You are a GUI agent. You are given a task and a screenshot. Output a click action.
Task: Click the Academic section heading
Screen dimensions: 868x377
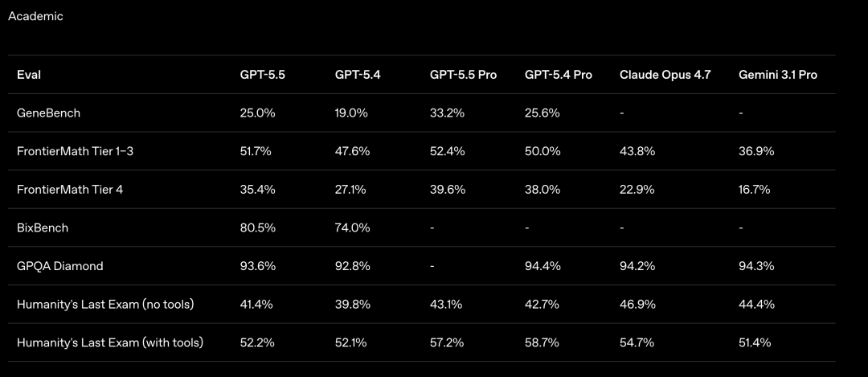(35, 16)
